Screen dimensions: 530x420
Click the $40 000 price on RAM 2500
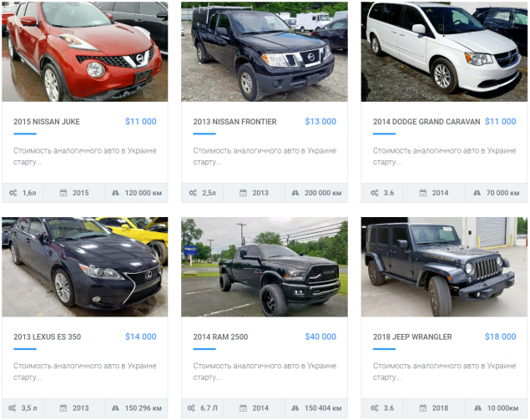tap(321, 337)
